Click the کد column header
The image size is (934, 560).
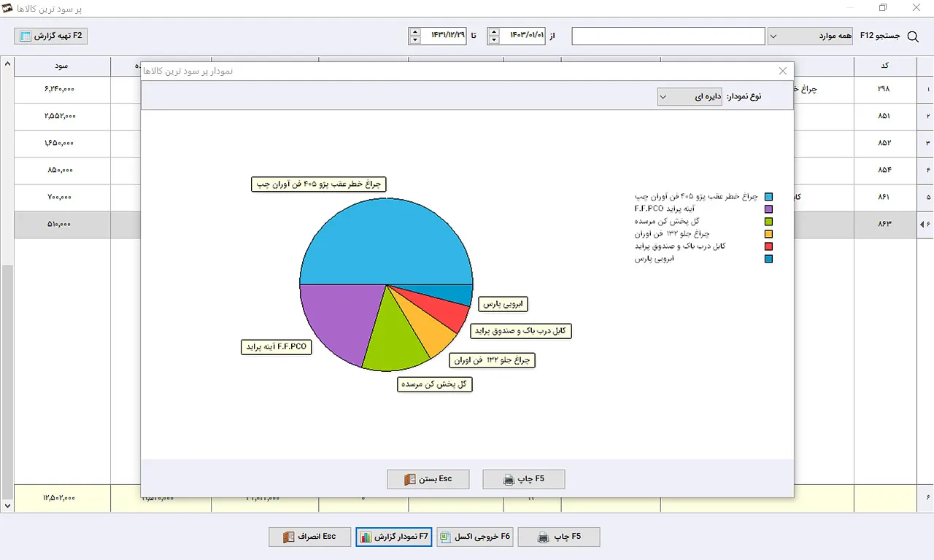[885, 66]
